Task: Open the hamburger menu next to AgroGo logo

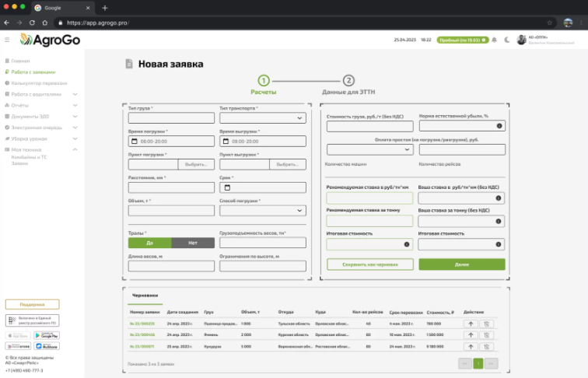Action: [7, 40]
